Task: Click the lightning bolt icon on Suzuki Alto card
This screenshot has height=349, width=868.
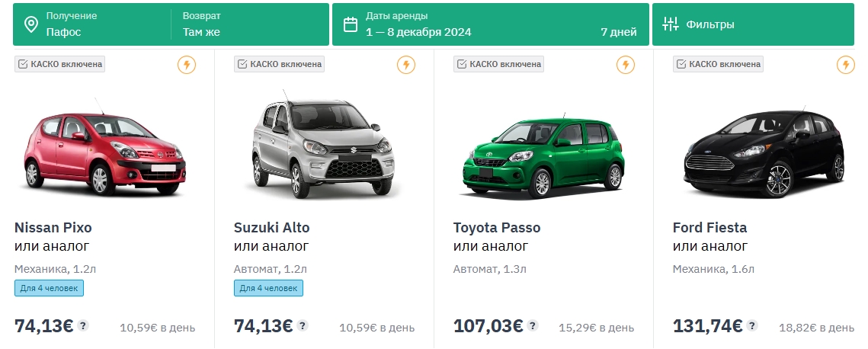Action: click(x=406, y=65)
